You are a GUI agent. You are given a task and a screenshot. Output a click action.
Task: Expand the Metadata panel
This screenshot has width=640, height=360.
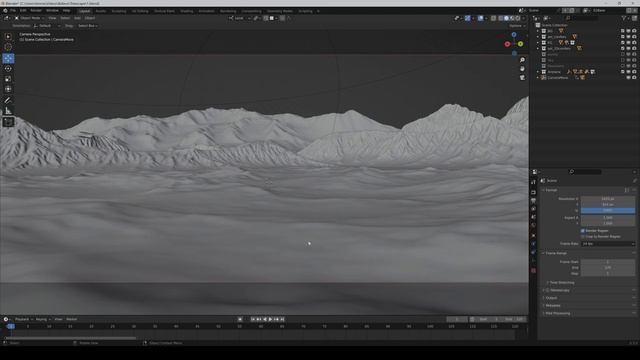[x=553, y=306]
